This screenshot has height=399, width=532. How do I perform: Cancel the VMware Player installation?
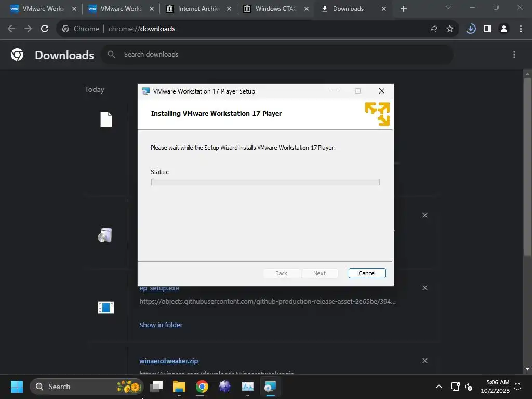367,273
